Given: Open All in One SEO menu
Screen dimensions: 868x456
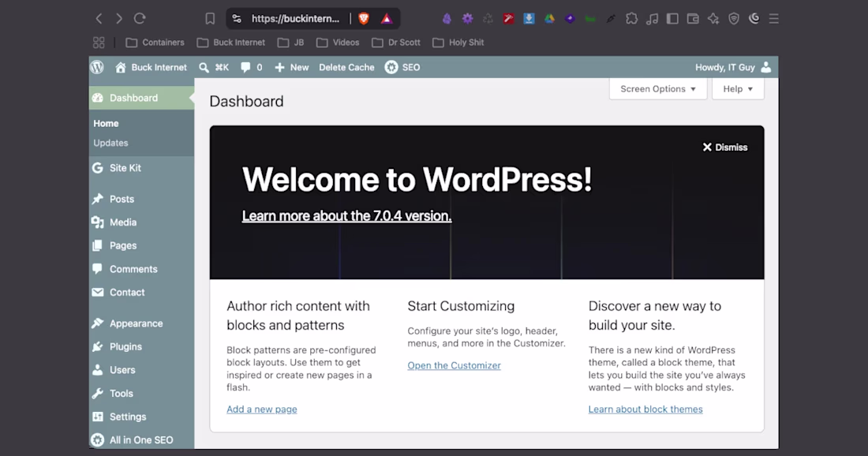Looking at the screenshot, I should (142, 440).
